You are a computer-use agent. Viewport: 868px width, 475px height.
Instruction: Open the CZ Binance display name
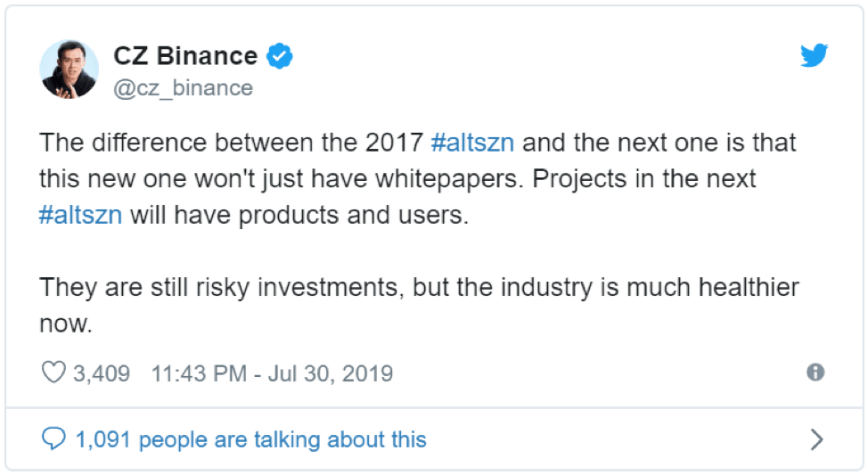185,56
